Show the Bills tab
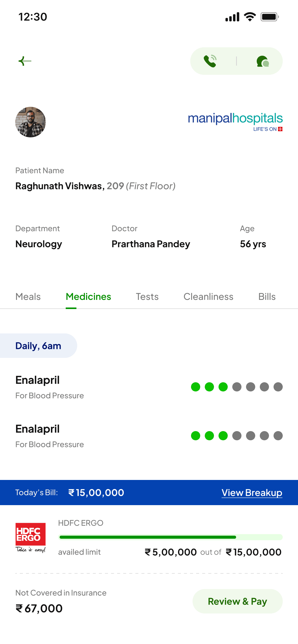This screenshot has width=298, height=644. point(267,297)
